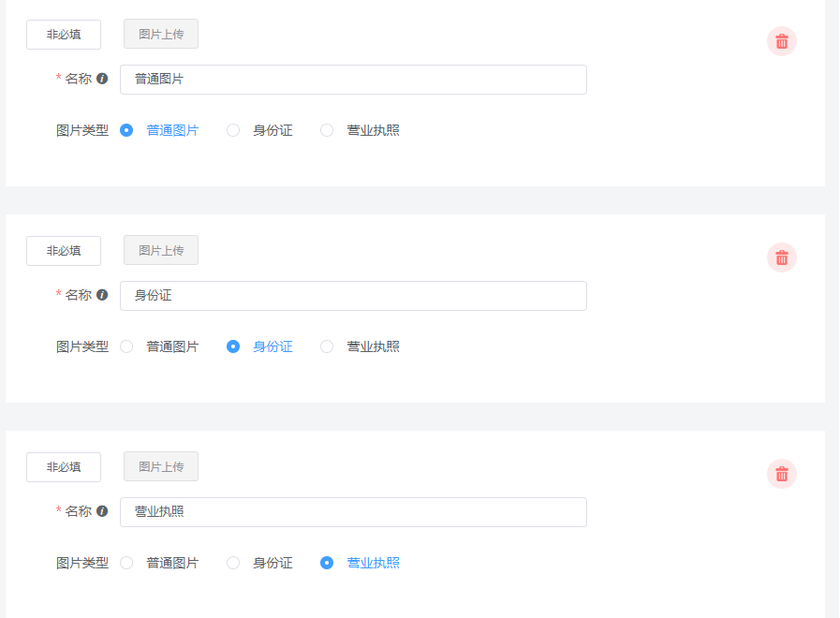Viewport: 840px width, 618px height.
Task: Focus the name field containing 普通图片
Action: point(353,80)
